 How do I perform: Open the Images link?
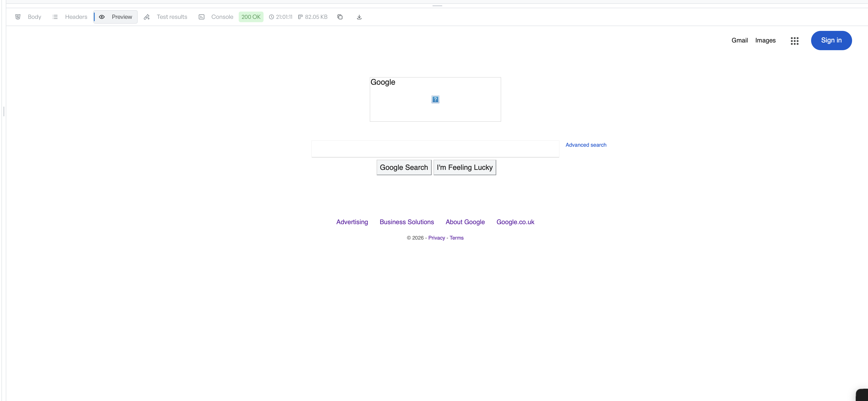(765, 41)
